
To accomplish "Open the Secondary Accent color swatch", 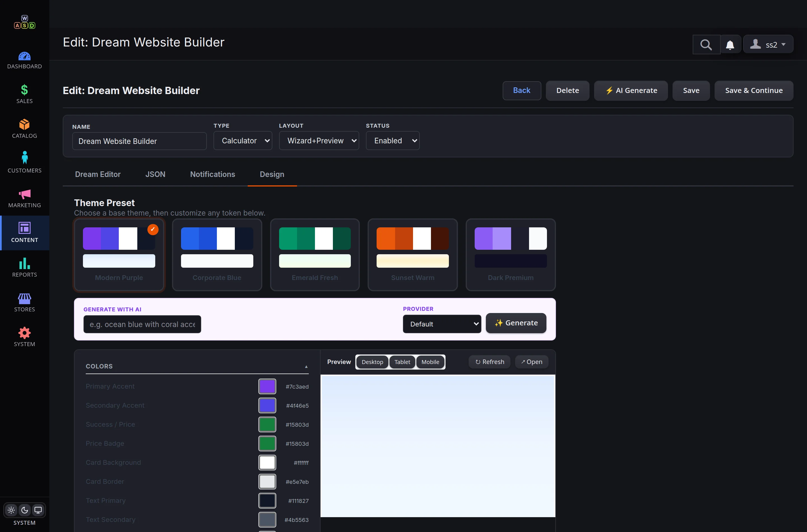I will point(267,405).
